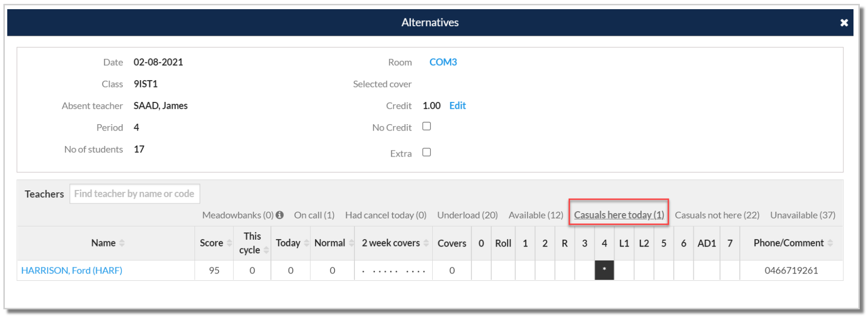
Task: Sort by Name column arrows
Action: pyautogui.click(x=122, y=243)
